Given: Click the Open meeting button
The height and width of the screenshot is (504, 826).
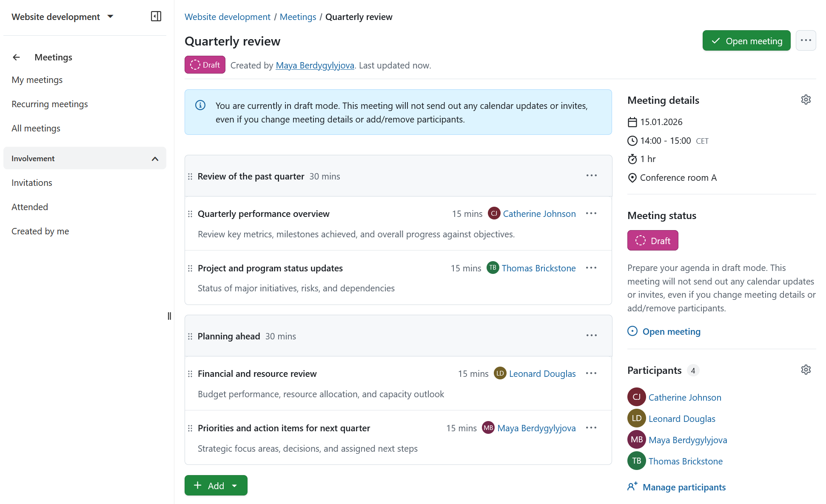Looking at the screenshot, I should (x=746, y=40).
